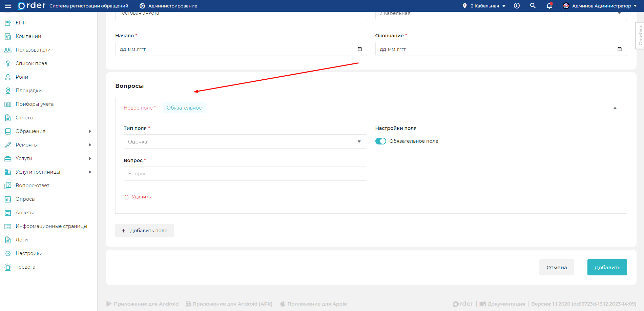Collapse the Новое поле question panel
Screen dimensions: 644x311
tap(615, 108)
